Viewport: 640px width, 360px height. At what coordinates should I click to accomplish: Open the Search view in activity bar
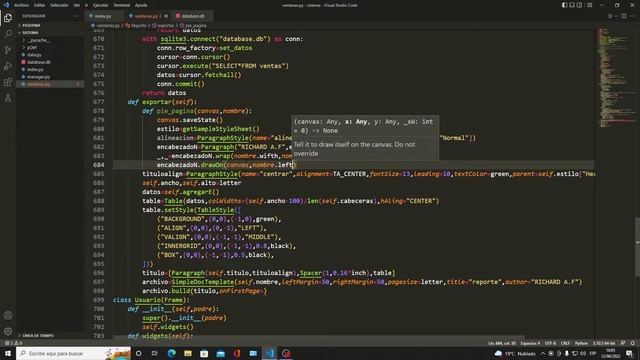point(8,33)
